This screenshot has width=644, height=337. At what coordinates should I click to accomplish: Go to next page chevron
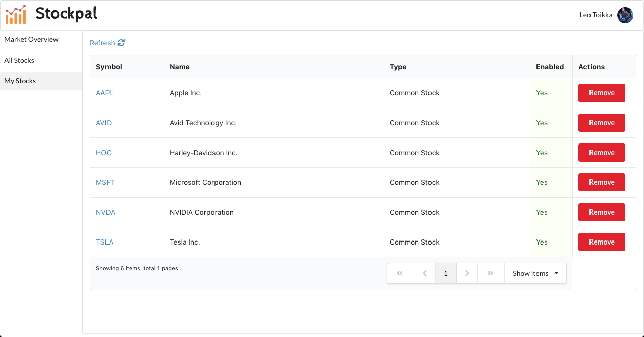[467, 273]
